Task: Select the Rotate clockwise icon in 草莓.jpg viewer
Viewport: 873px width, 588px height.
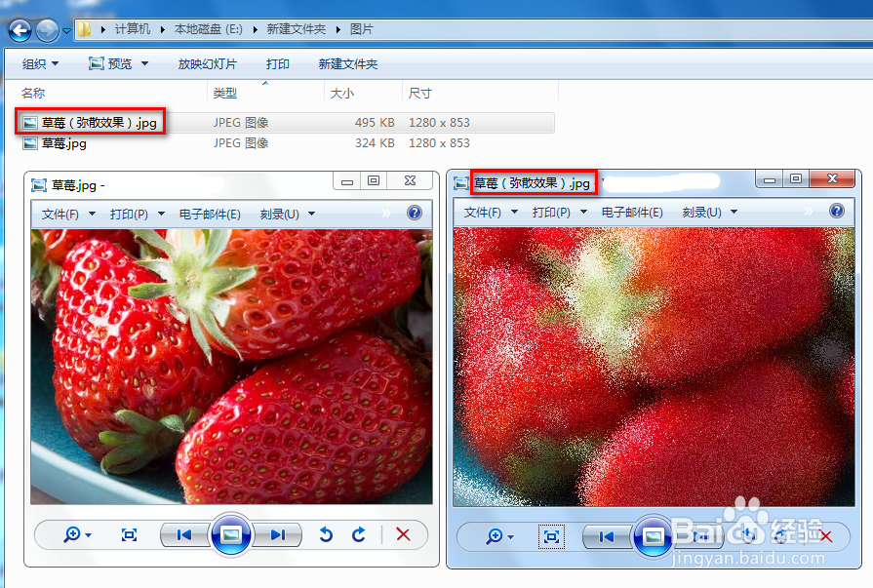Action: (x=357, y=535)
